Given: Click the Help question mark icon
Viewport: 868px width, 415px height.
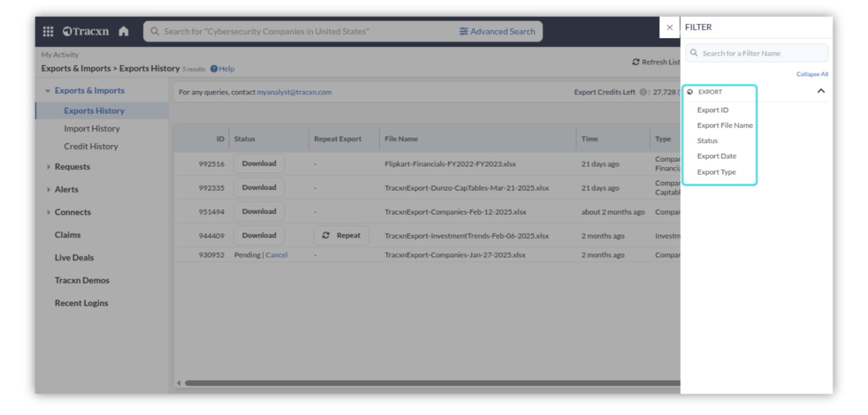Looking at the screenshot, I should (214, 69).
